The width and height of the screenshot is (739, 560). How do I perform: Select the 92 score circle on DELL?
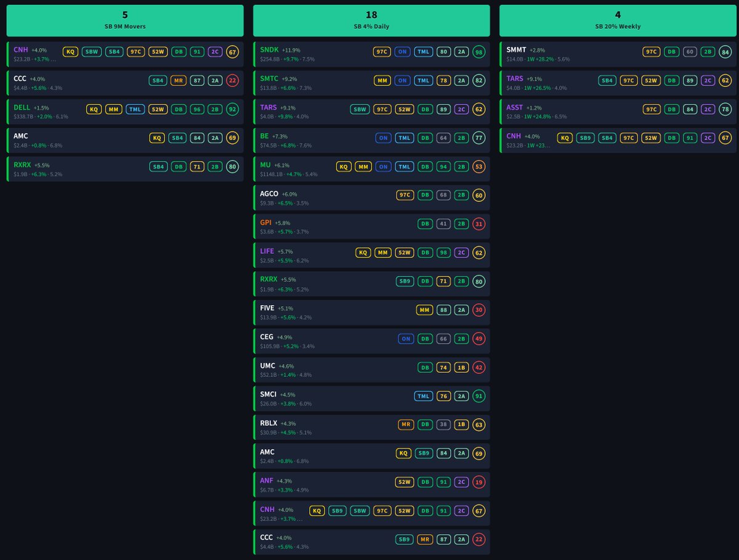pos(232,109)
